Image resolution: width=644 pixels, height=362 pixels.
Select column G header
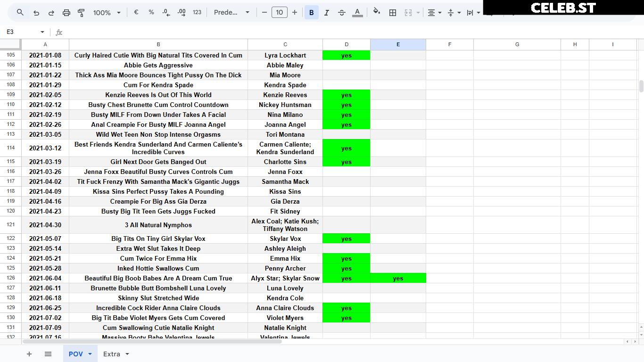tap(517, 44)
